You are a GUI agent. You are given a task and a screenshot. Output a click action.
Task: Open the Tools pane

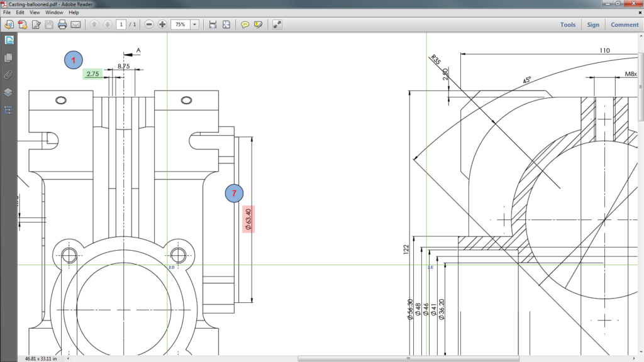pyautogui.click(x=567, y=25)
